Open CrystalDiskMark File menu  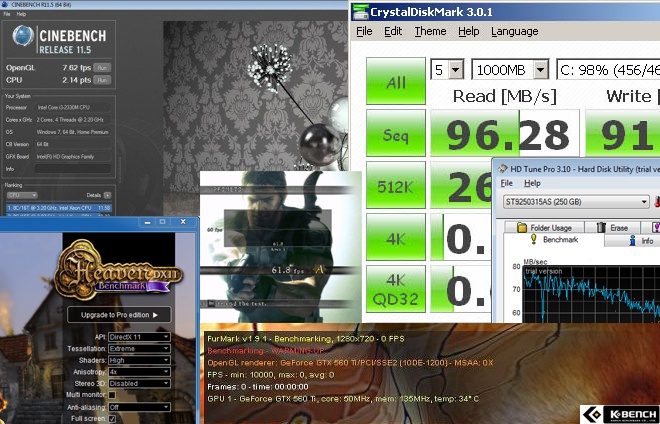pos(364,32)
